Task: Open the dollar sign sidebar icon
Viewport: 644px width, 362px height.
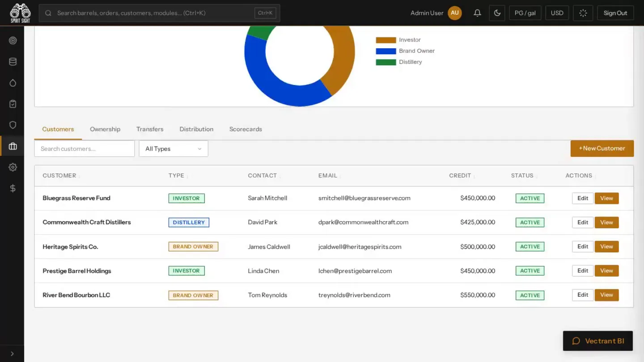Action: click(13, 188)
